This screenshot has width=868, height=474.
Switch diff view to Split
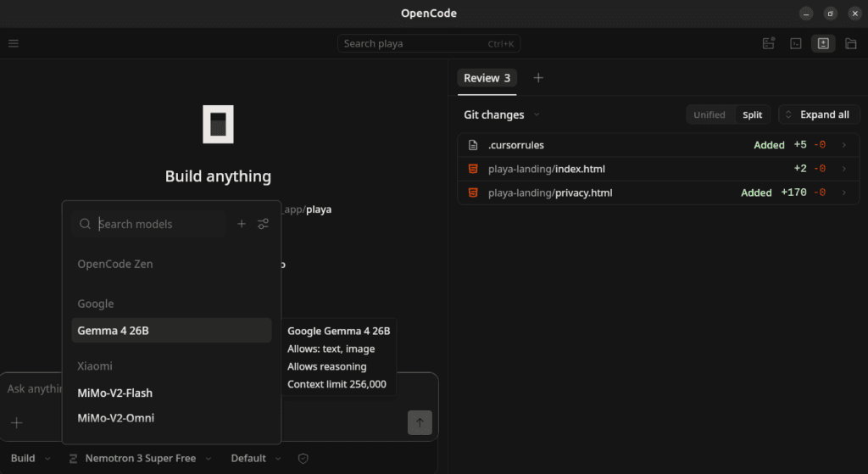tap(753, 114)
